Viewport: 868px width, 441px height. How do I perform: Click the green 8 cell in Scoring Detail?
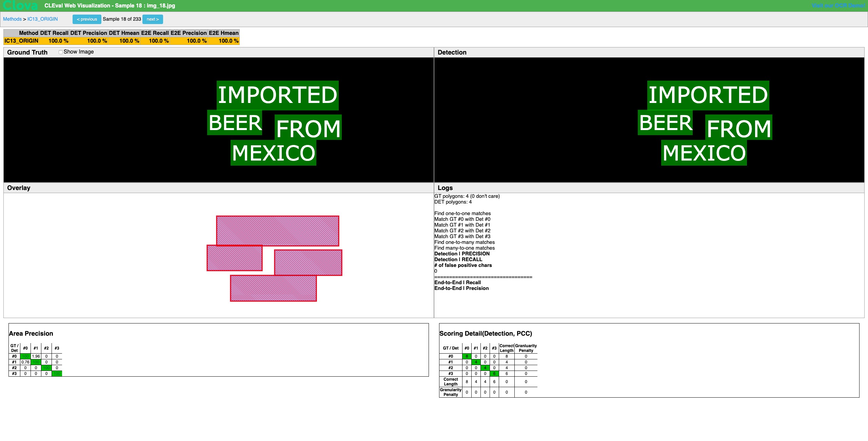click(x=467, y=356)
